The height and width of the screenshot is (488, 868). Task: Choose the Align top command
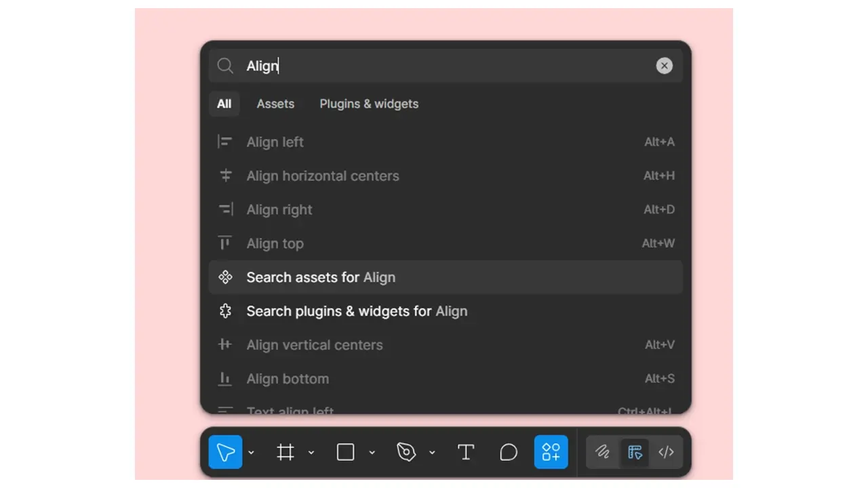tap(446, 243)
